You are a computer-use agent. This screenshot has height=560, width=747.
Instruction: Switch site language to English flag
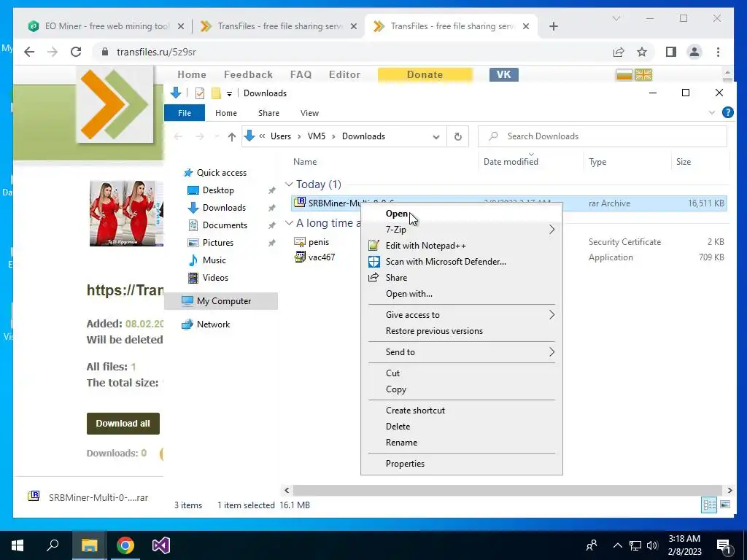pos(643,75)
